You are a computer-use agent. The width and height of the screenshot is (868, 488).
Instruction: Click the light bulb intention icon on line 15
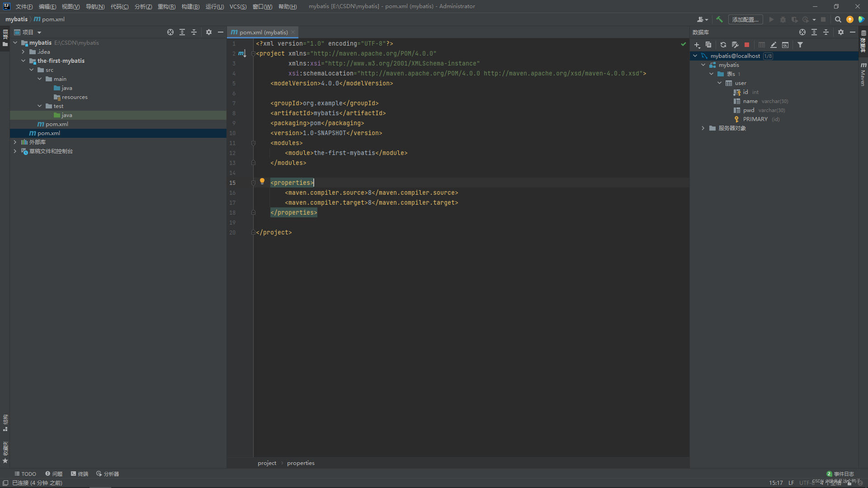pos(262,182)
